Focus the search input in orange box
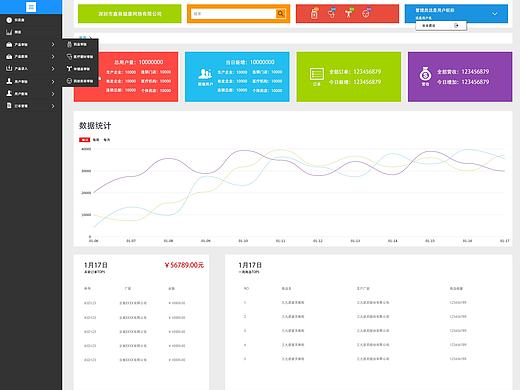Image resolution: width=520 pixels, height=390 pixels. pyautogui.click(x=233, y=14)
